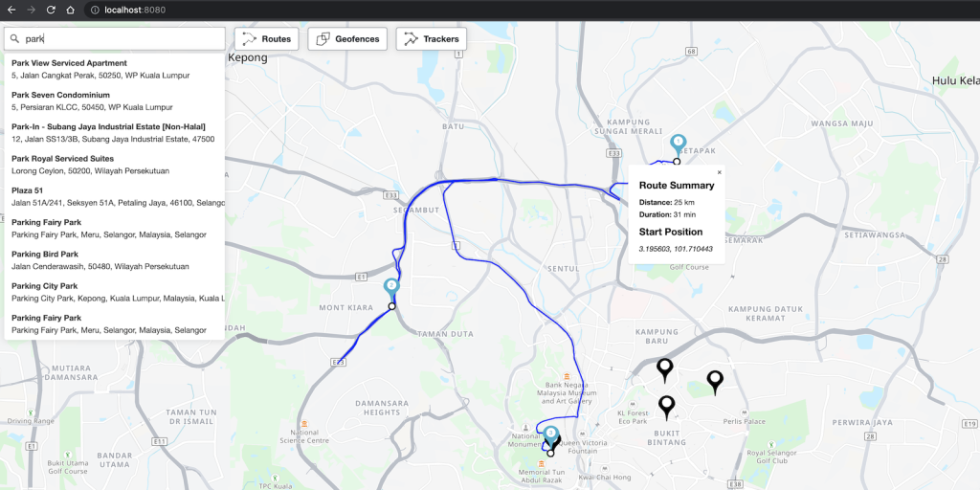Select Park Royal Serviced Suites result
This screenshot has height=490, width=980.
coord(115,165)
